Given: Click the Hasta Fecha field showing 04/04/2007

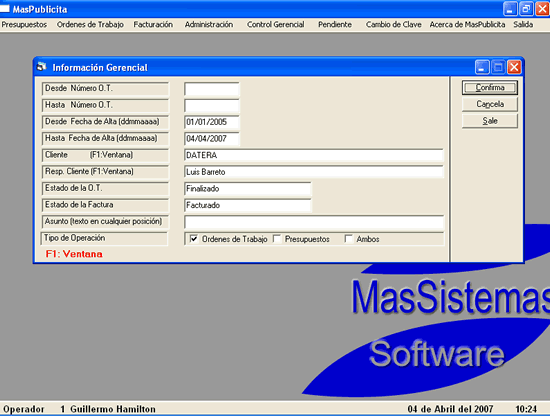Looking at the screenshot, I should [212, 139].
